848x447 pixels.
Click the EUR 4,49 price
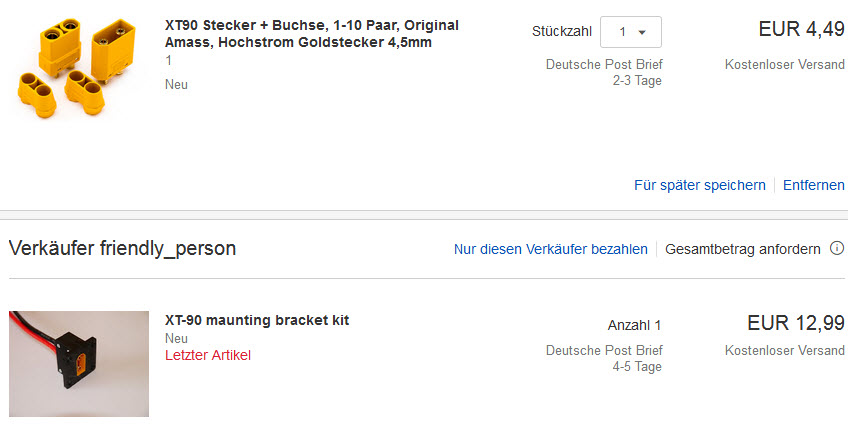801,29
